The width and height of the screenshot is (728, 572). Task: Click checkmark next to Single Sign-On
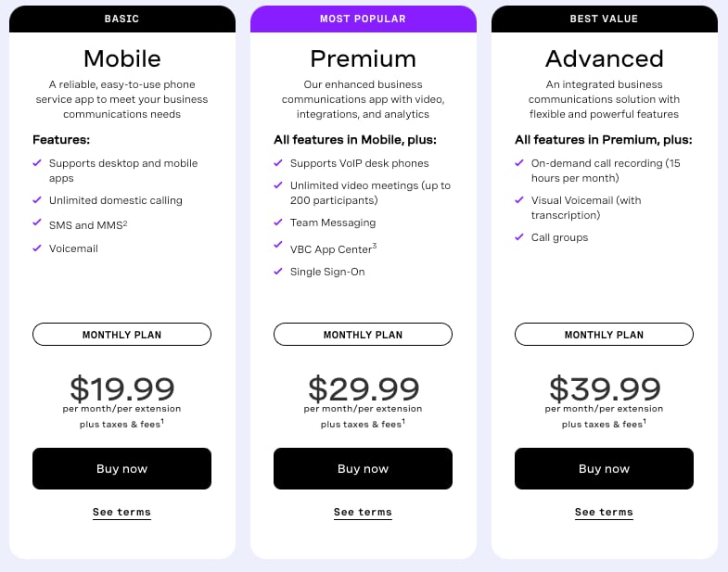point(278,271)
